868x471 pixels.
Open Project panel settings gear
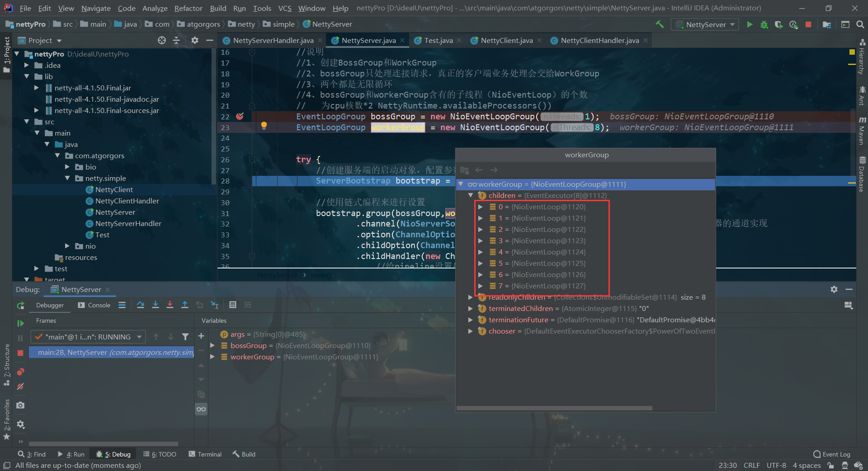tap(195, 40)
